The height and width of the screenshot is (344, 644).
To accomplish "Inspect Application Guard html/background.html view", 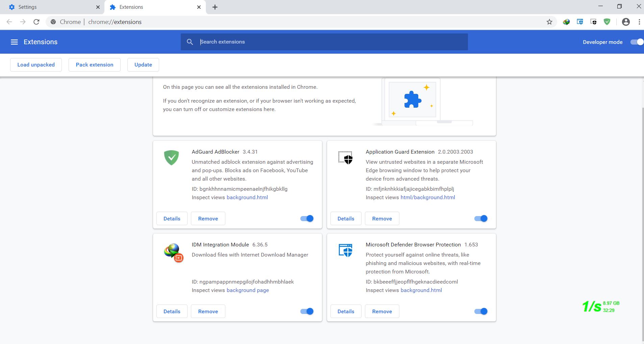I will pos(428,197).
